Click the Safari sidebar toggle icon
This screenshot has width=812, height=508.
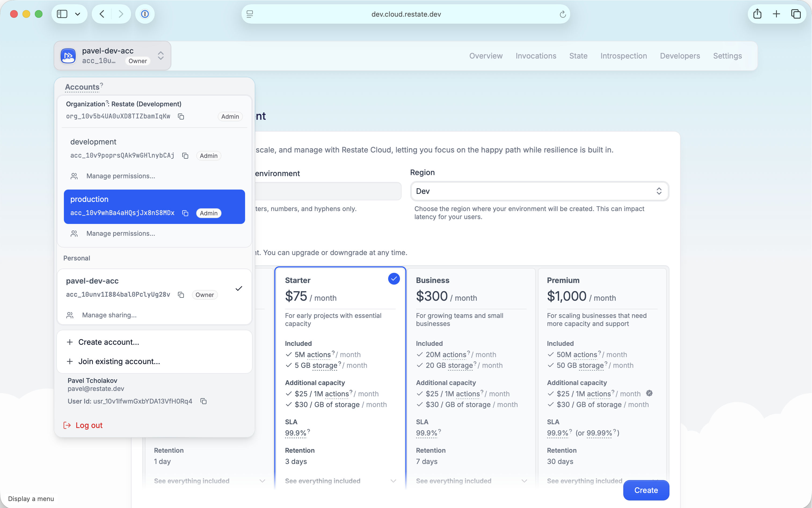(x=62, y=14)
